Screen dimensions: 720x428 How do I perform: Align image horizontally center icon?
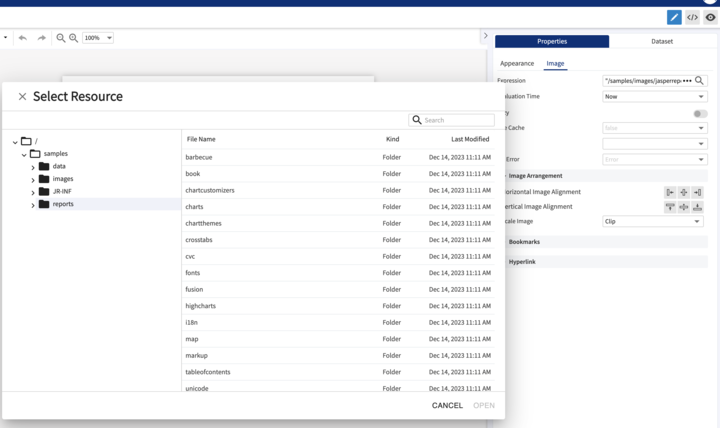(684, 192)
